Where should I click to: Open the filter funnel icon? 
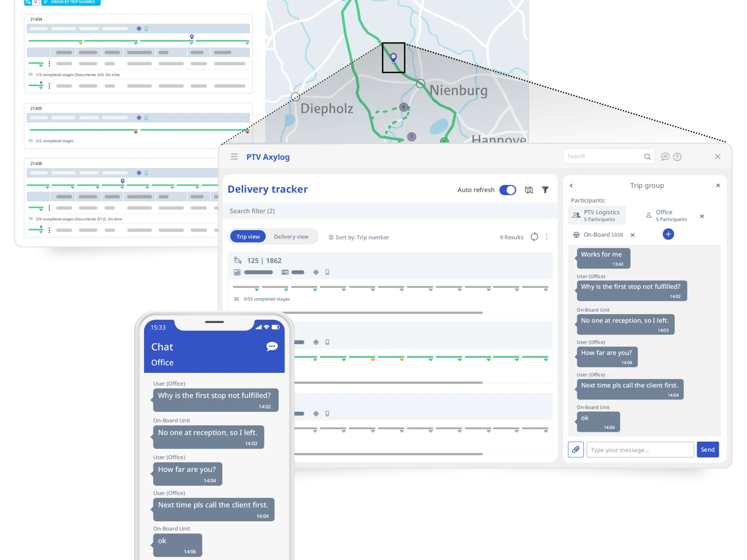point(545,190)
